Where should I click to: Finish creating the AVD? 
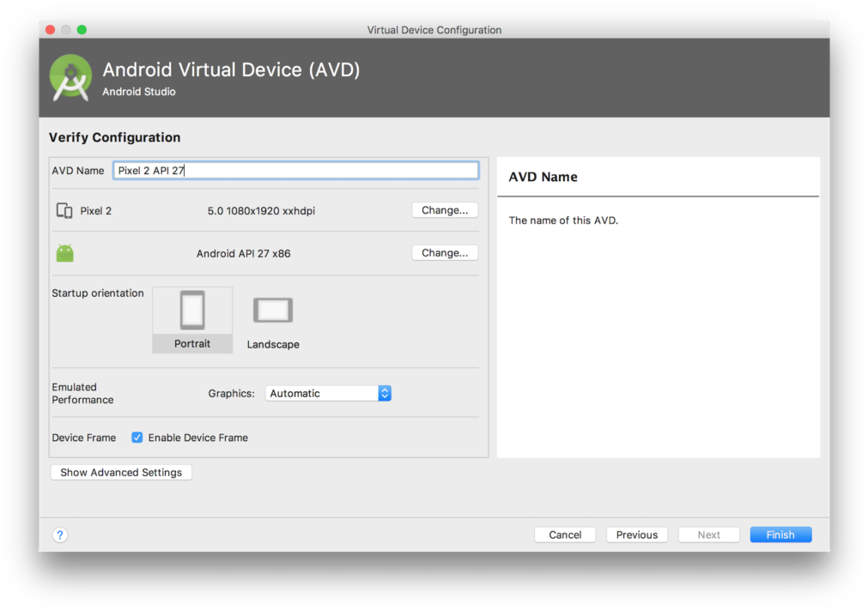click(x=780, y=534)
